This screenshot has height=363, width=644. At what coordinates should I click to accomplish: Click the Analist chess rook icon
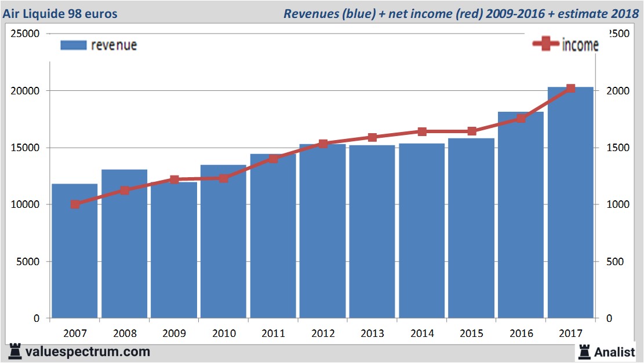point(584,351)
